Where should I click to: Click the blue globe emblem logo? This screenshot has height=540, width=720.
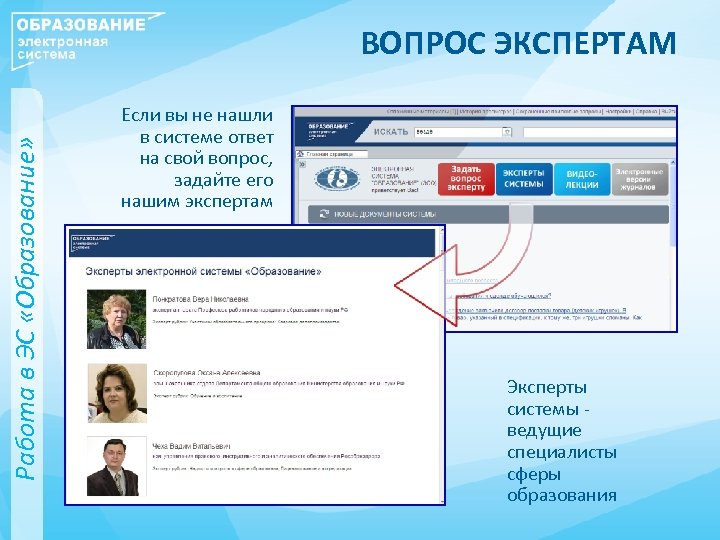coord(337,179)
